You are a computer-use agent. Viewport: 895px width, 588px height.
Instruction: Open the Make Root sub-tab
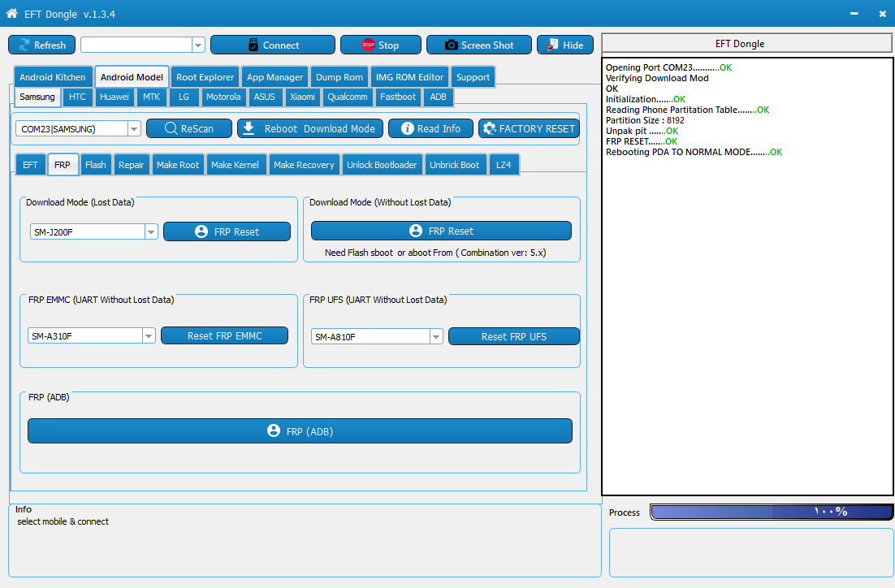point(178,165)
